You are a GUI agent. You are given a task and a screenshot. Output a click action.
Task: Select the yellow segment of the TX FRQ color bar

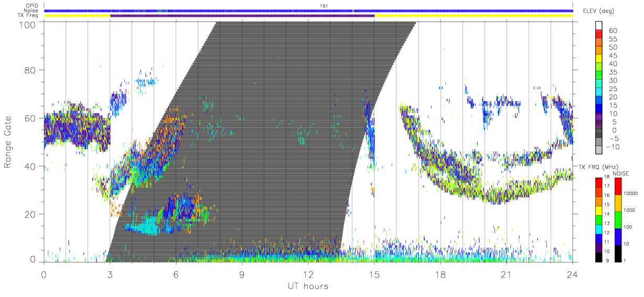pyautogui.click(x=599, y=211)
